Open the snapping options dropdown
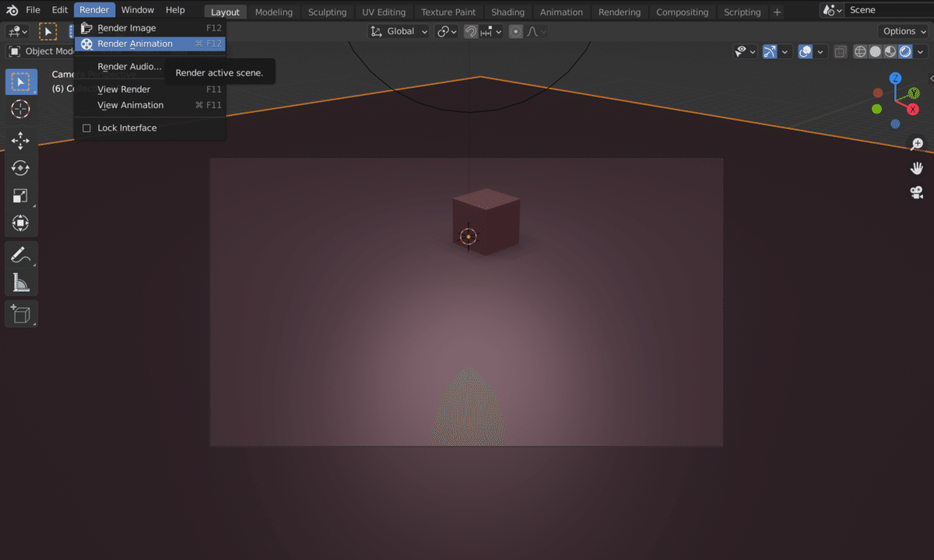This screenshot has height=560, width=934. (491, 31)
